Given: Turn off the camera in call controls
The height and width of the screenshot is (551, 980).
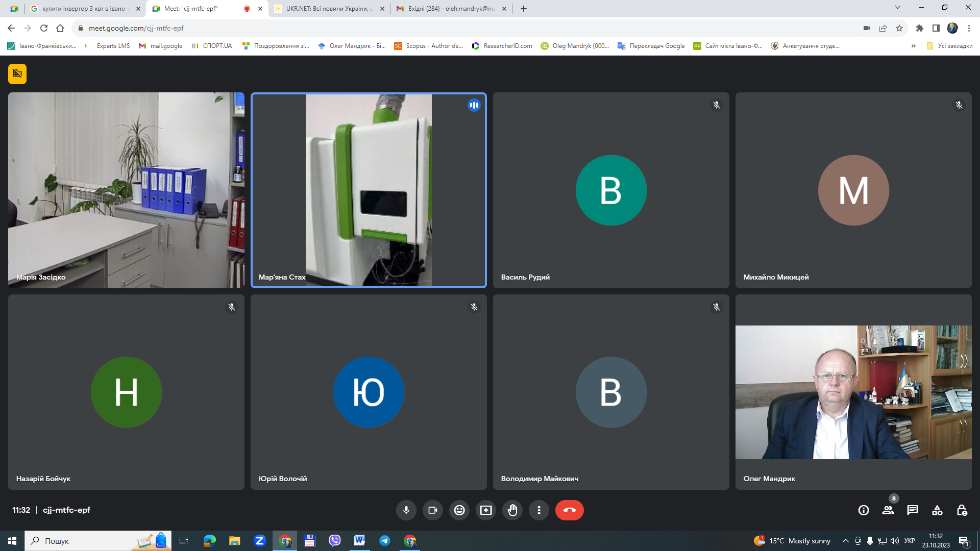Looking at the screenshot, I should [432, 510].
